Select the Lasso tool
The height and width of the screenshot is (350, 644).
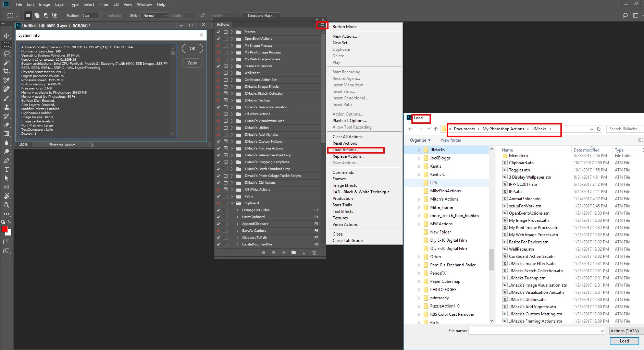coord(7,53)
